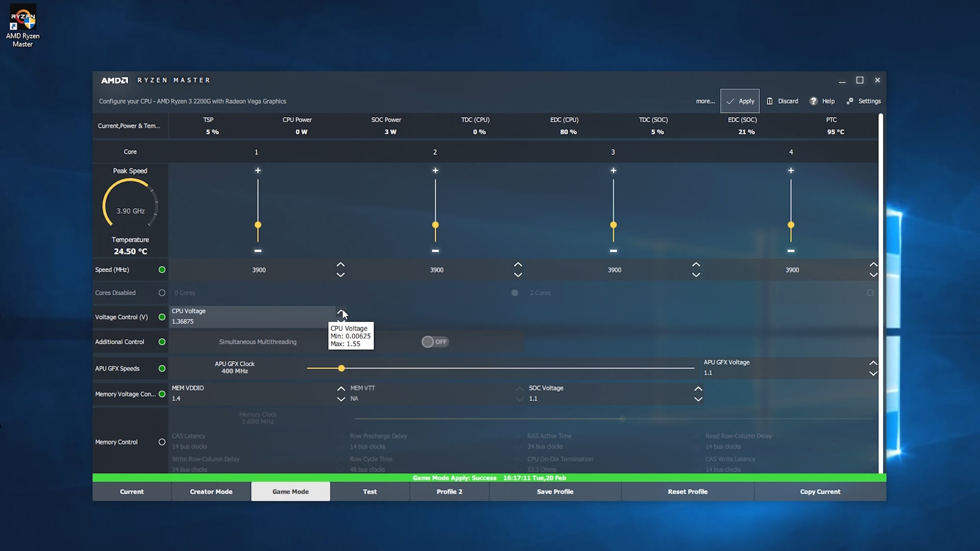Lower APU GFX Voltage with down arrow
Image resolution: width=980 pixels, height=551 pixels.
click(873, 373)
